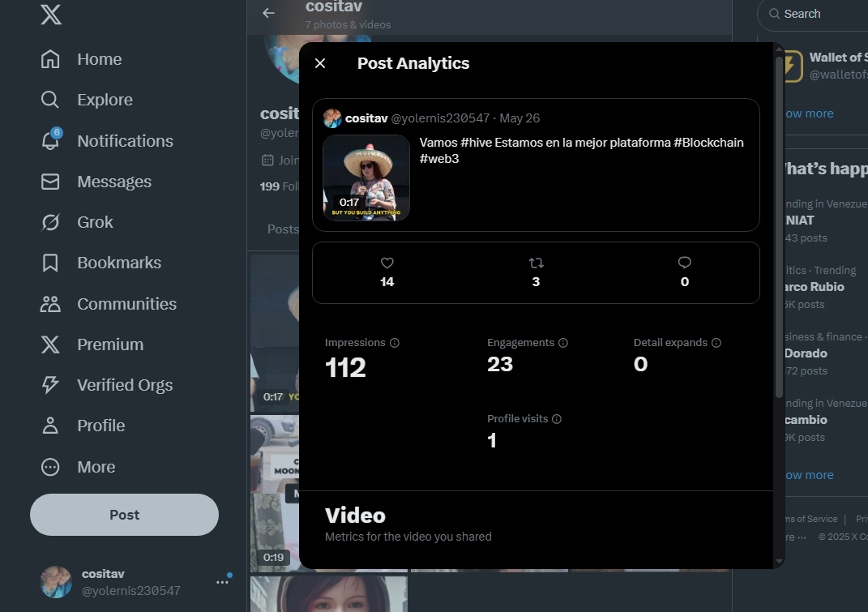Click the Profile visits info icon

tap(557, 419)
